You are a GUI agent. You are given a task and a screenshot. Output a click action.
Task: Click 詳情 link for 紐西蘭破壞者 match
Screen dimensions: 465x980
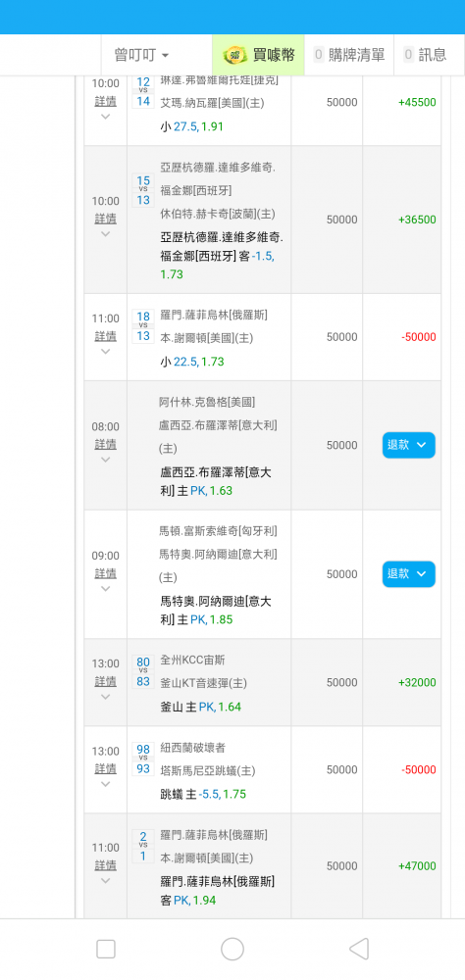click(x=105, y=768)
